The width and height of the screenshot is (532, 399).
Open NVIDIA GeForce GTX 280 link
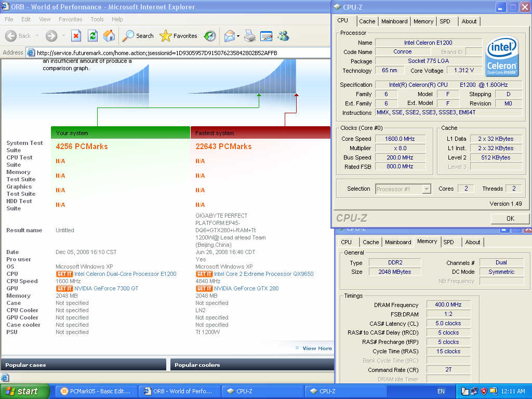coord(246,288)
